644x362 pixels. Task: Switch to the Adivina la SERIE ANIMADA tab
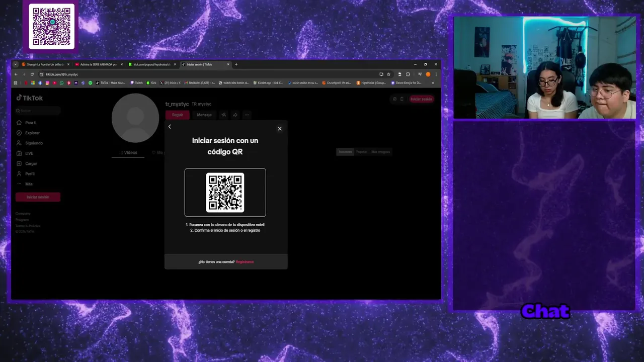tap(98, 64)
